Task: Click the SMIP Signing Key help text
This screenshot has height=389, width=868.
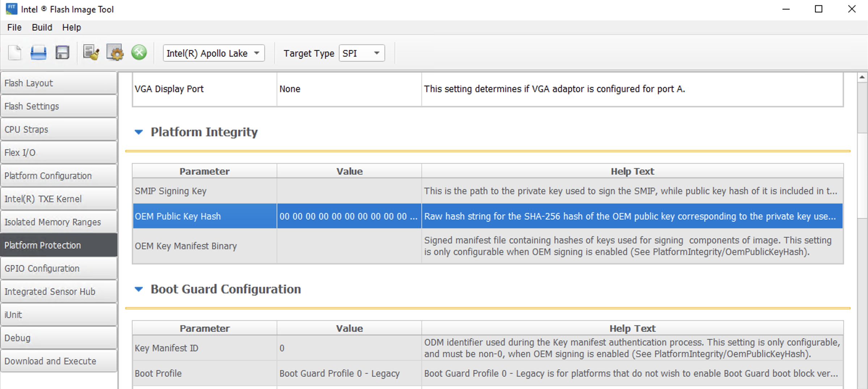Action: click(x=632, y=191)
